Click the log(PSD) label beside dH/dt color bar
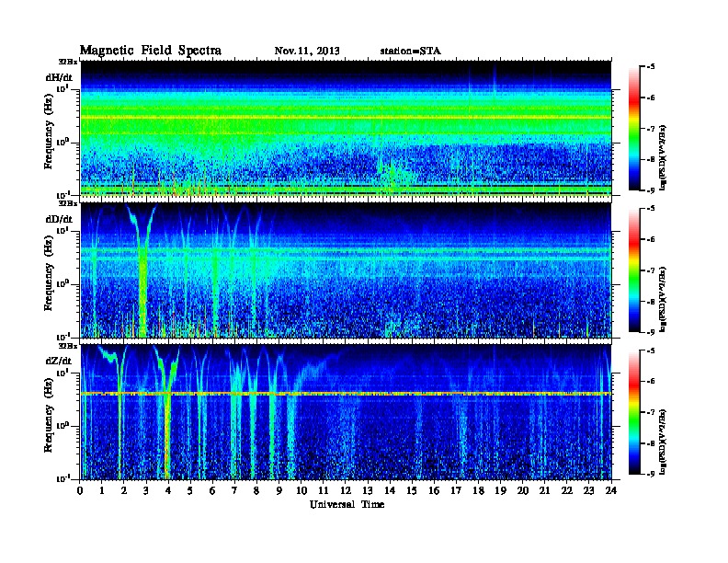728x563 pixels. 663,157
